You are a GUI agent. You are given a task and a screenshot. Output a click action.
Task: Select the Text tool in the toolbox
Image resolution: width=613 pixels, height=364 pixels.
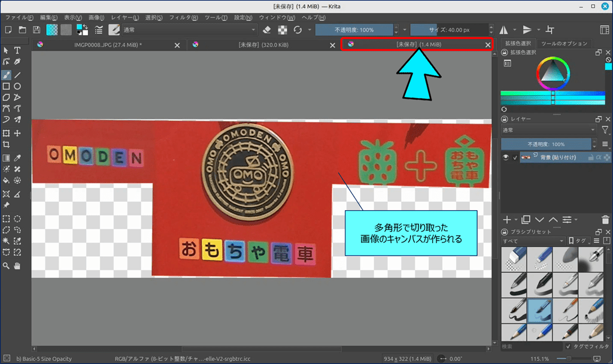pos(17,50)
